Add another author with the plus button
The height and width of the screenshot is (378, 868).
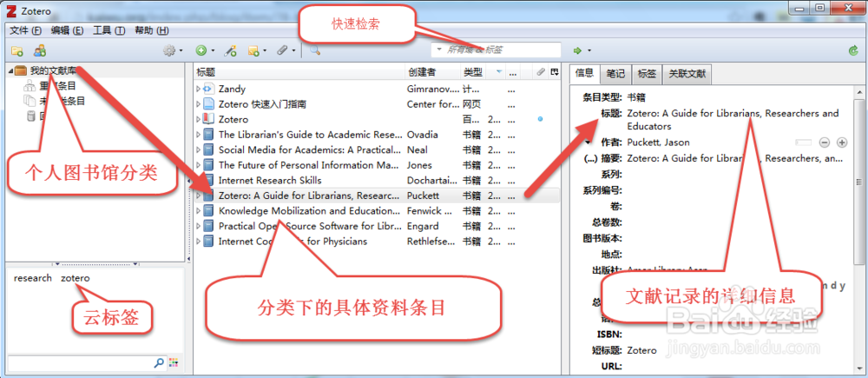842,143
